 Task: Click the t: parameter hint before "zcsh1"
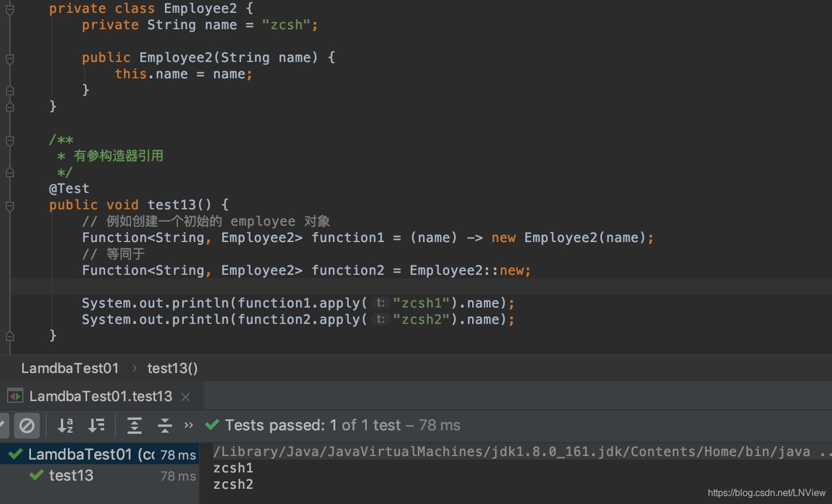click(380, 303)
